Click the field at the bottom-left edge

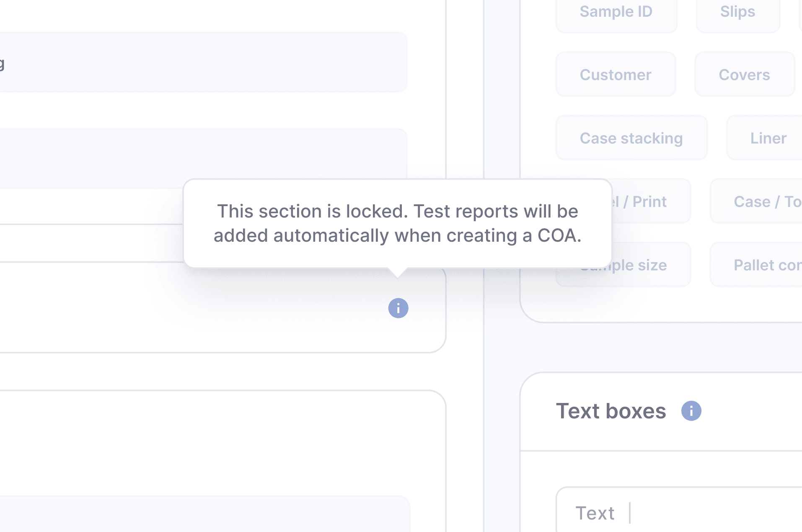click(201, 514)
